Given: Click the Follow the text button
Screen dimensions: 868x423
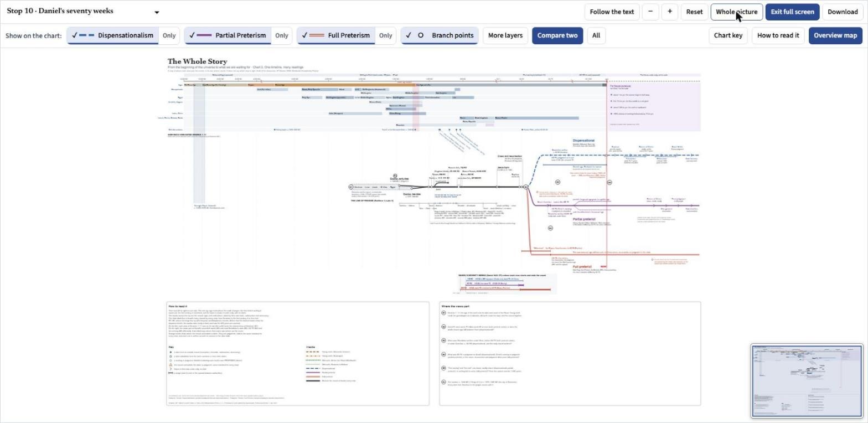Looking at the screenshot, I should click(612, 12).
